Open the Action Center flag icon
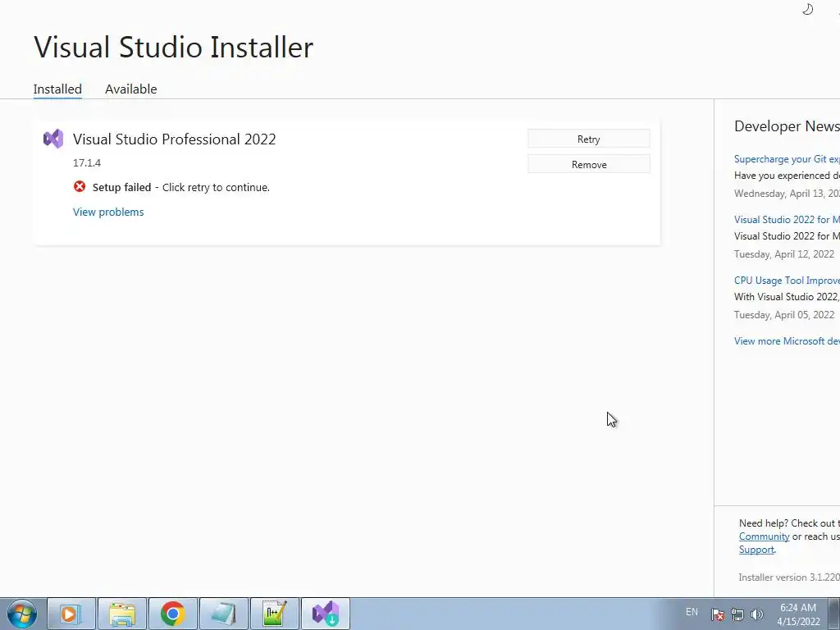The width and height of the screenshot is (840, 630). (x=718, y=614)
